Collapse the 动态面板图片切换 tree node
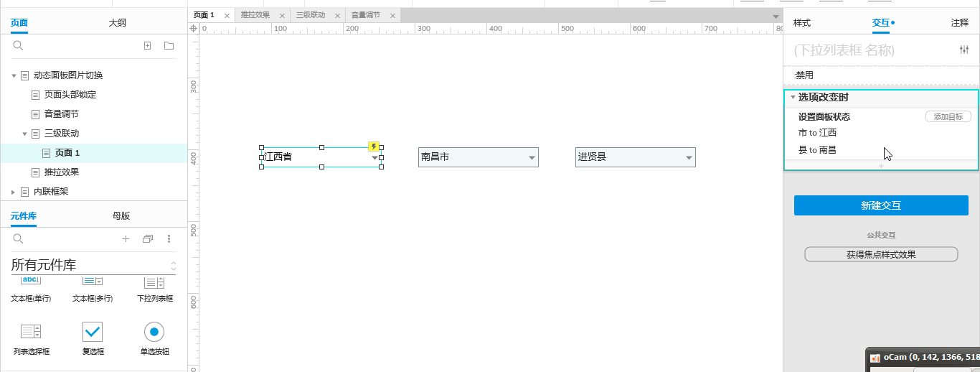The height and width of the screenshot is (372, 980). point(14,75)
